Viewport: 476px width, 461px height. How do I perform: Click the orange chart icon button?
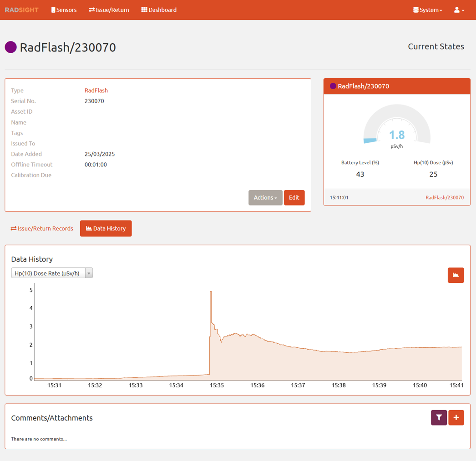456,275
